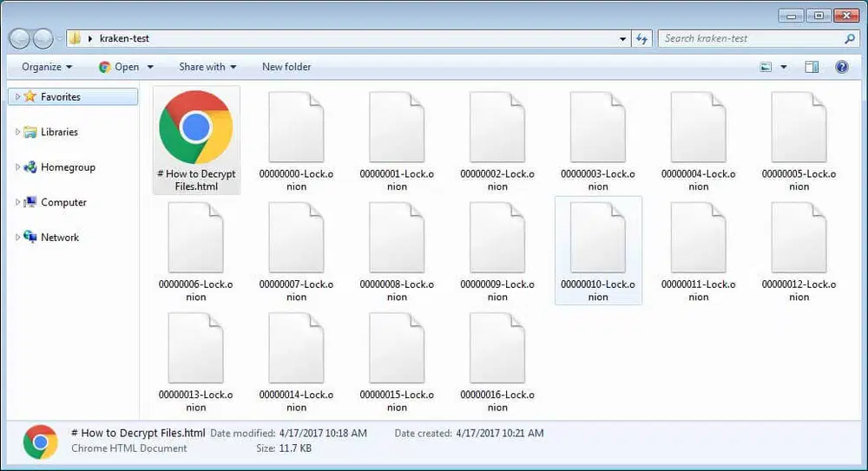Select file 00000004-Lock.onion

click(698, 141)
